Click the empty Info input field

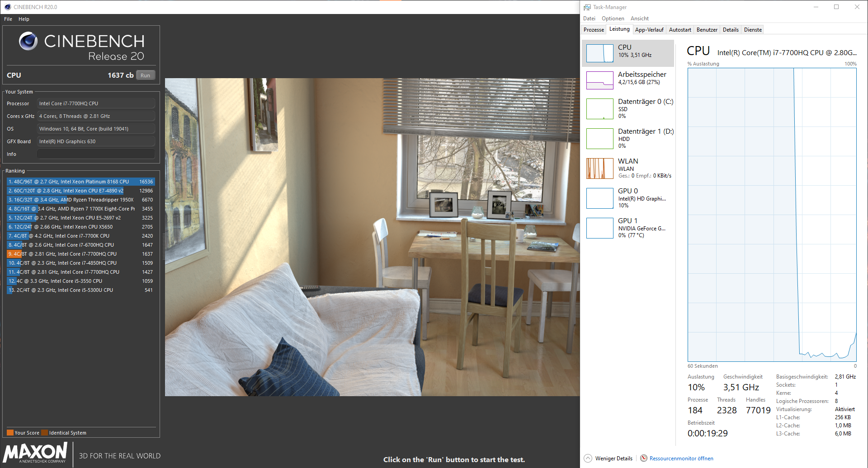(x=96, y=154)
